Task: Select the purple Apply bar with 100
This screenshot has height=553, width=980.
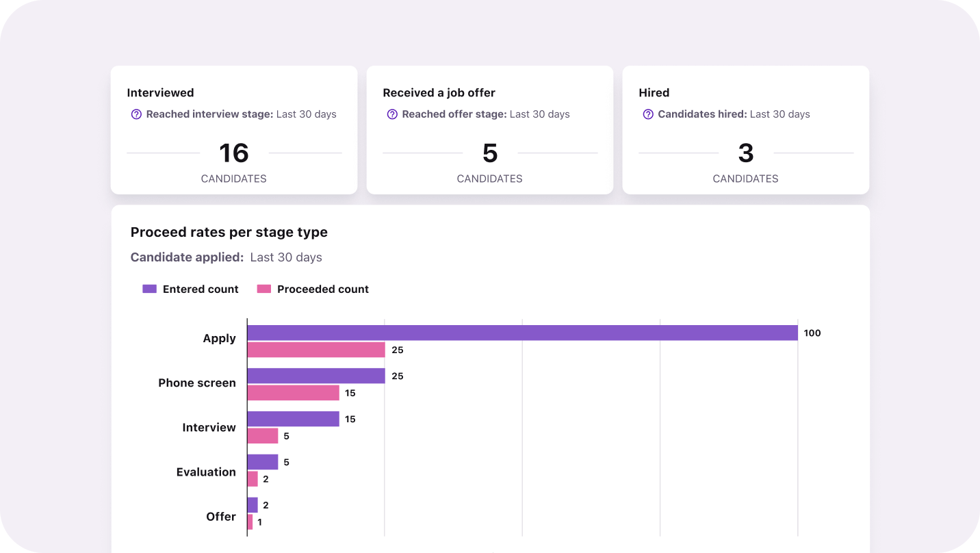Action: click(522, 333)
